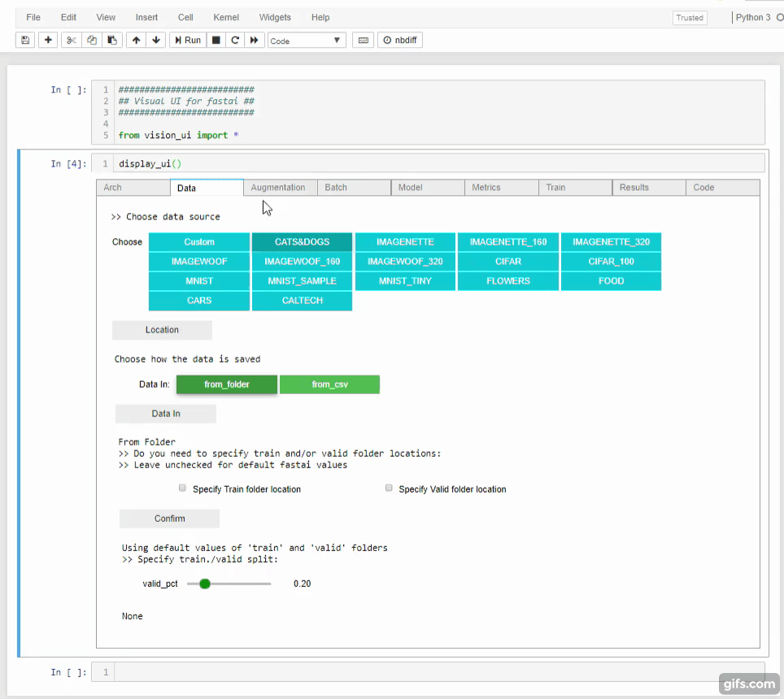The width and height of the screenshot is (784, 699).
Task: Restart the kernel icon
Action: (235, 41)
